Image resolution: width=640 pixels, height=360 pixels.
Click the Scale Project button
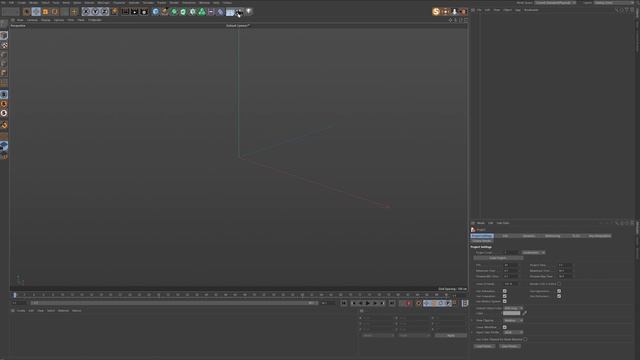pyautogui.click(x=498, y=258)
